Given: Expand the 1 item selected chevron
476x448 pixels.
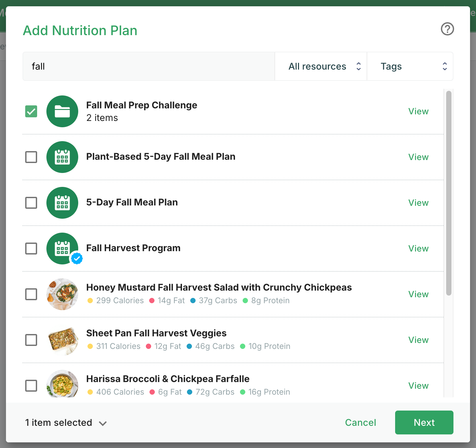Looking at the screenshot, I should click(x=103, y=423).
